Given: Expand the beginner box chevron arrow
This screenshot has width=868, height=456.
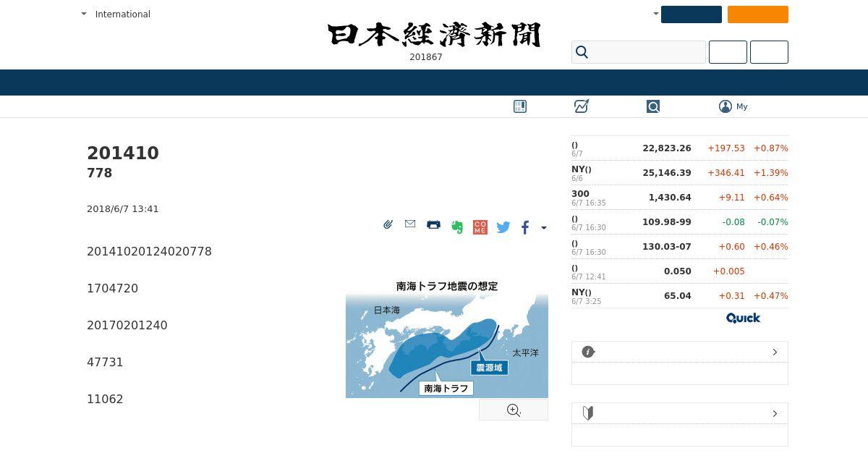Looking at the screenshot, I should (775, 413).
